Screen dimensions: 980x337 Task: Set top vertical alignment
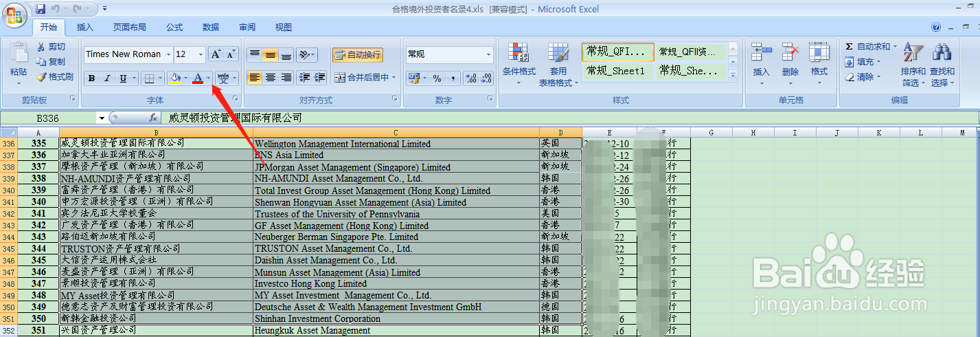click(255, 55)
